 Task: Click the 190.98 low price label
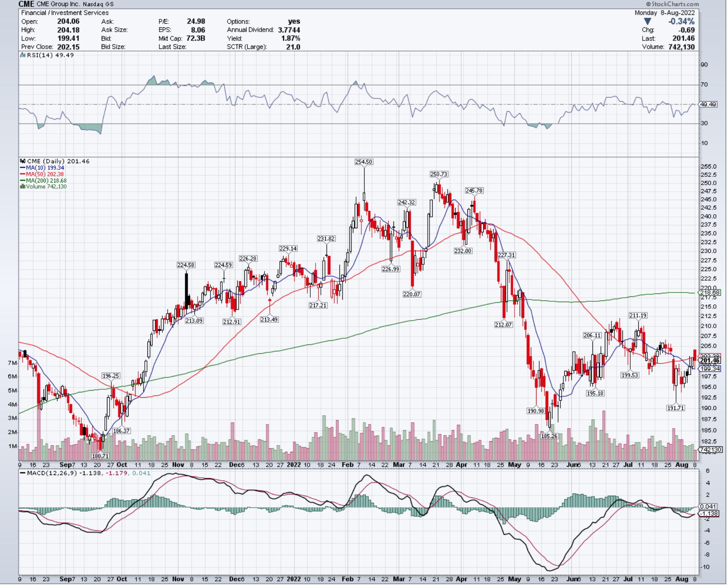[536, 411]
